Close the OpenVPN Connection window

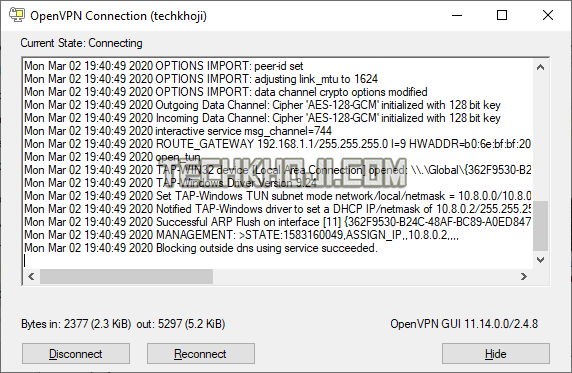coord(548,15)
